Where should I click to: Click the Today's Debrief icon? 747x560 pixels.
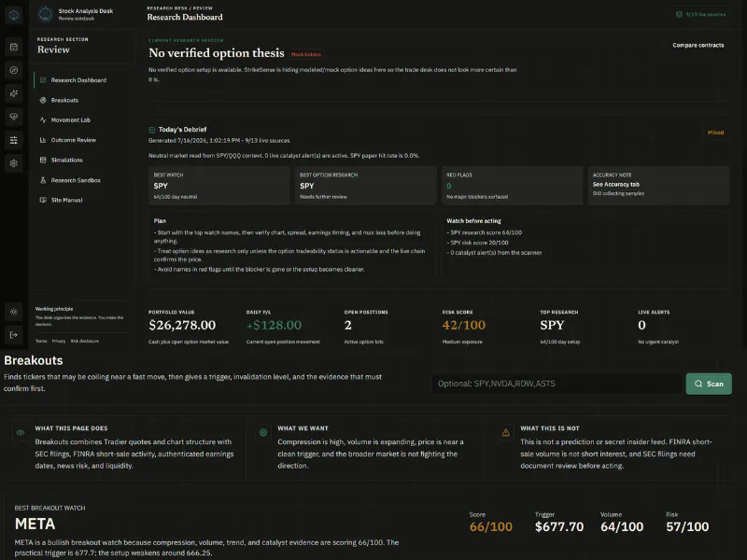pyautogui.click(x=152, y=130)
